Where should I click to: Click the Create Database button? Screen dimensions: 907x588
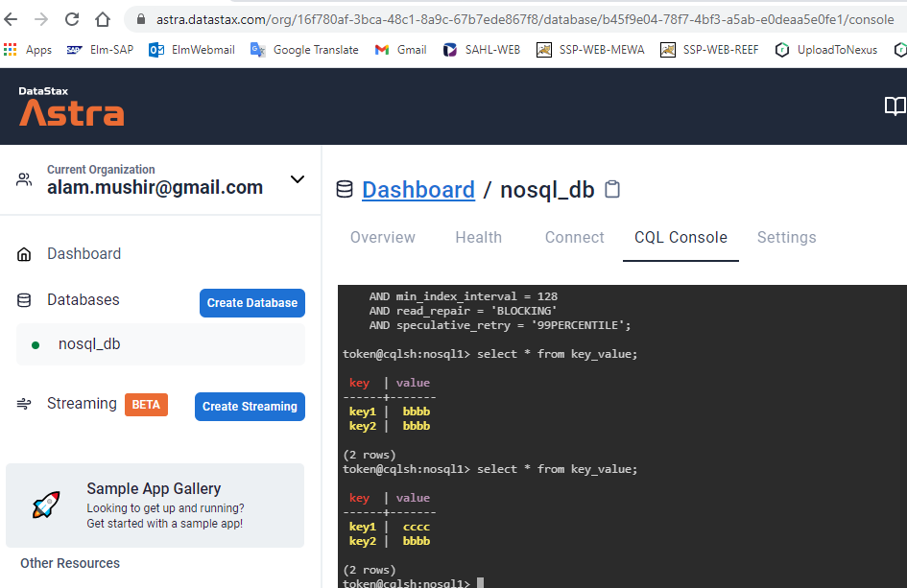[x=251, y=302]
